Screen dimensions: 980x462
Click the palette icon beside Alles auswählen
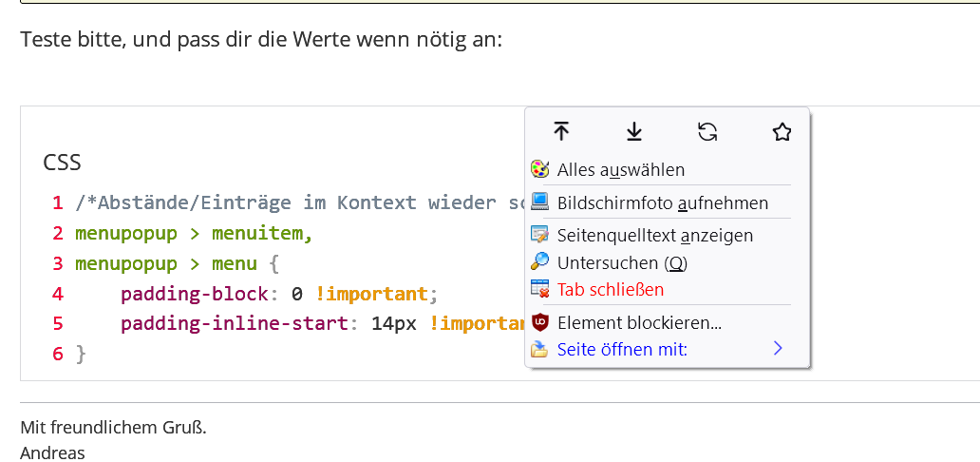coord(539,170)
